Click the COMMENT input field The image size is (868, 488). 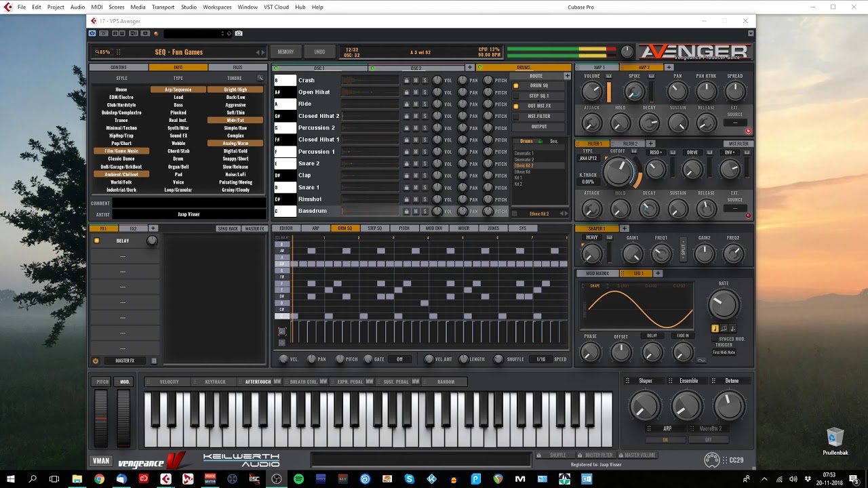pyautogui.click(x=189, y=203)
